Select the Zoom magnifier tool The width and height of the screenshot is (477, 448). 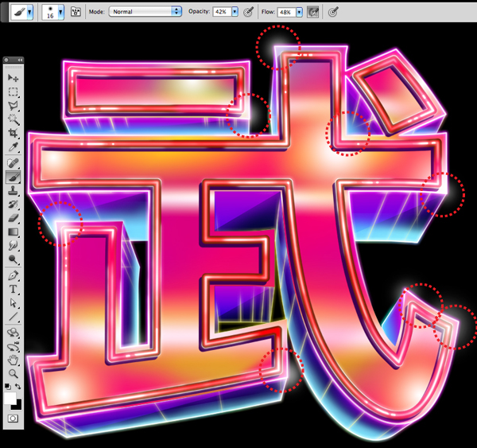click(13, 373)
